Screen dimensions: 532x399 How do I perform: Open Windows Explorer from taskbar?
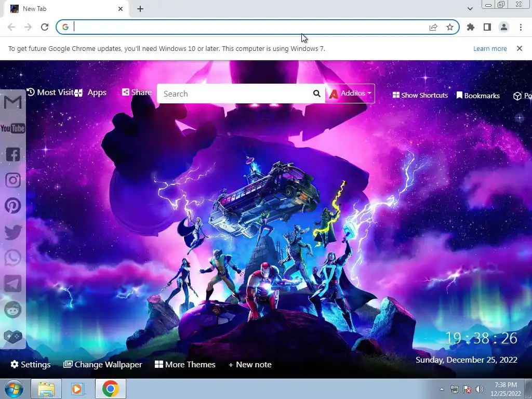46,389
